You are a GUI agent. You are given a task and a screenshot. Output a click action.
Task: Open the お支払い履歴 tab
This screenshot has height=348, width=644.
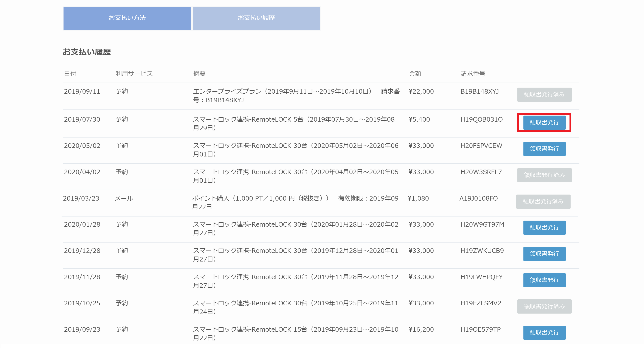[256, 18]
